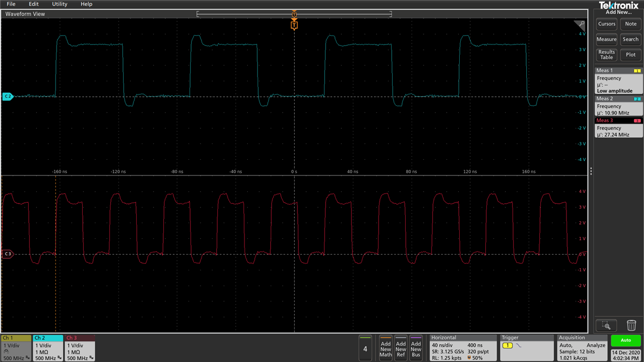
Task: Click the zoom overview bar at top of waveform
Action: click(294, 14)
